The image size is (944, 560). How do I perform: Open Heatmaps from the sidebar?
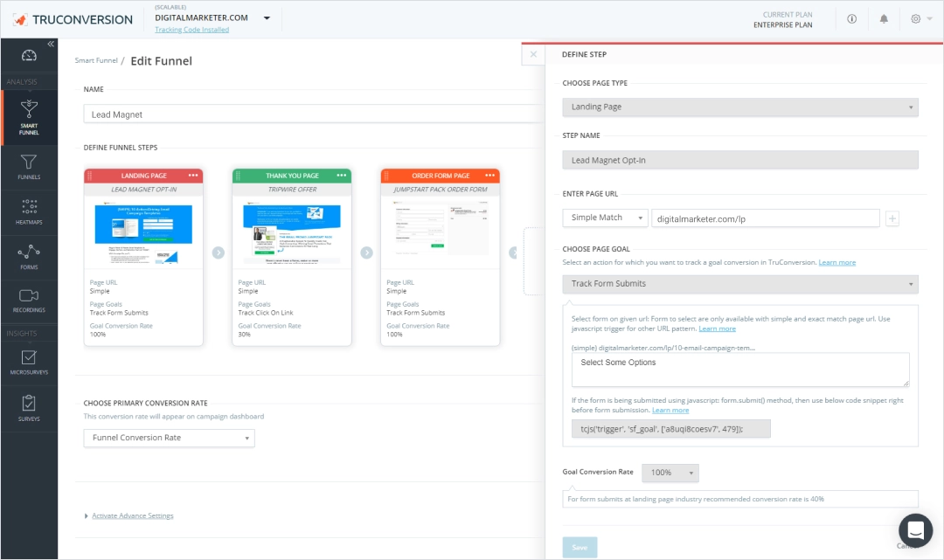(x=29, y=212)
